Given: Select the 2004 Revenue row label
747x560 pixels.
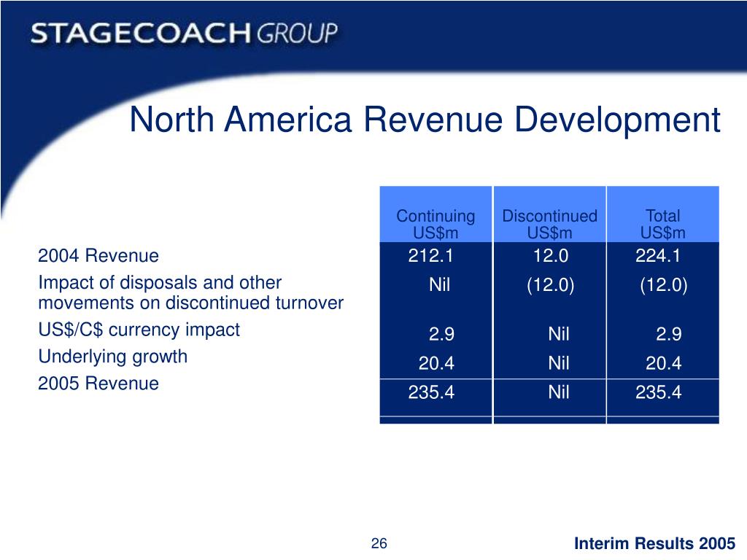Looking at the screenshot, I should tap(98, 256).
